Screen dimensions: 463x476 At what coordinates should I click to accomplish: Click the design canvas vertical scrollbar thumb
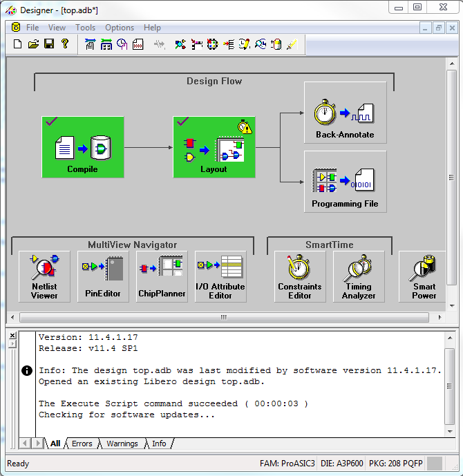(x=452, y=178)
